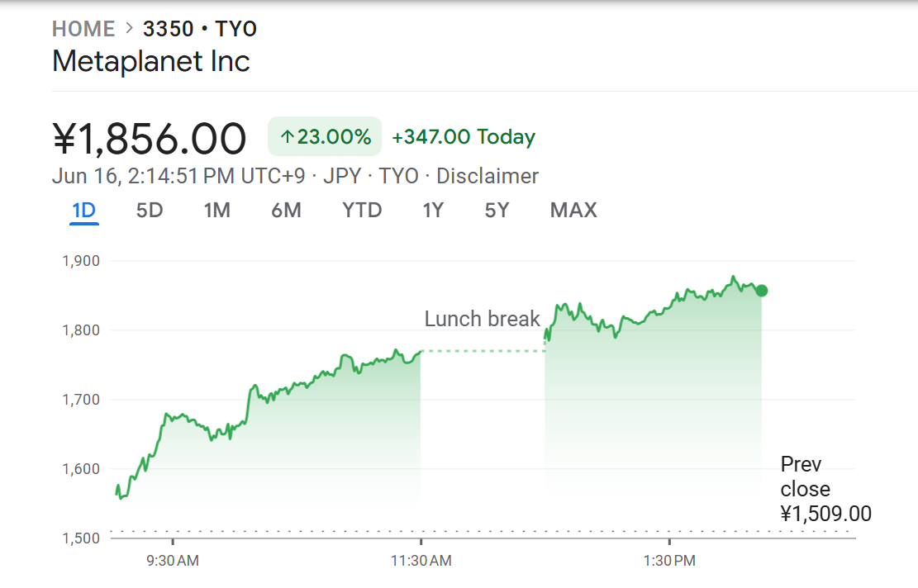Open the YTD chart view
This screenshot has width=918, height=588.
[362, 210]
